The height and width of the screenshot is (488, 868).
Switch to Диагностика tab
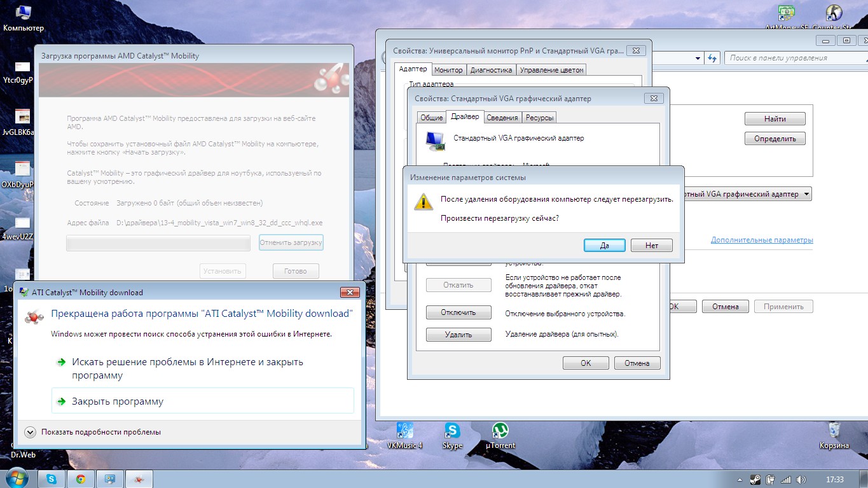click(x=492, y=70)
